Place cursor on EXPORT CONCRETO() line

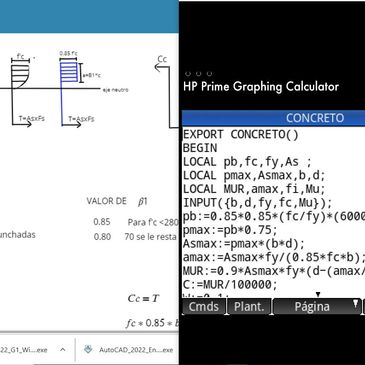click(x=241, y=134)
